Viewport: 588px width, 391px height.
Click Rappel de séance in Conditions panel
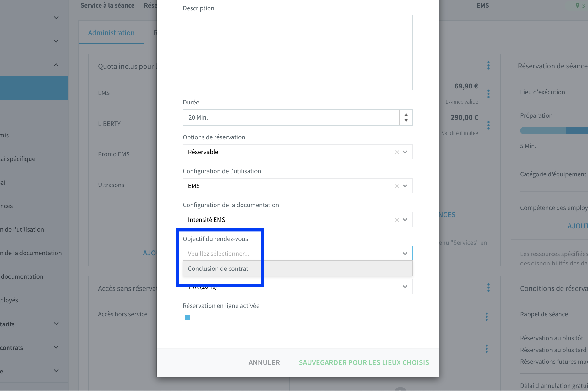click(544, 314)
